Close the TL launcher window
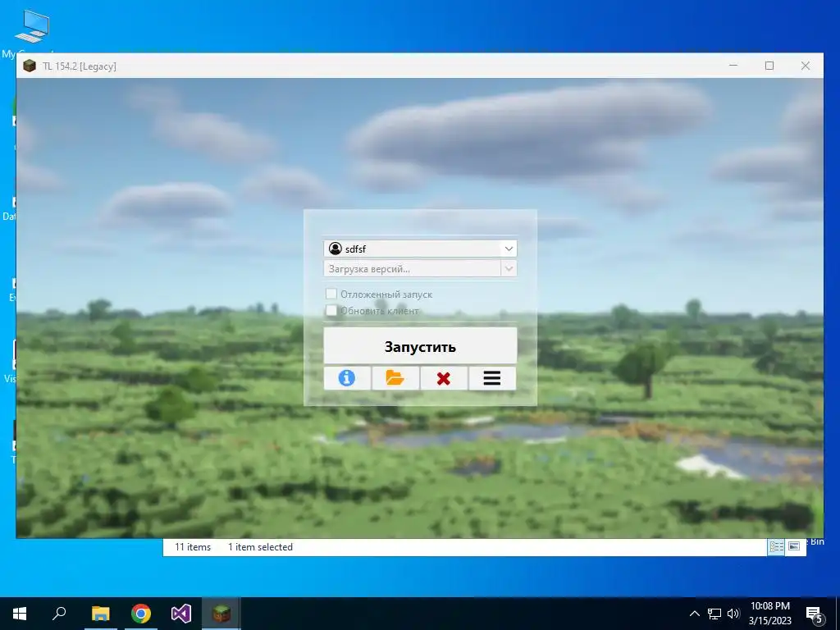 [x=806, y=66]
